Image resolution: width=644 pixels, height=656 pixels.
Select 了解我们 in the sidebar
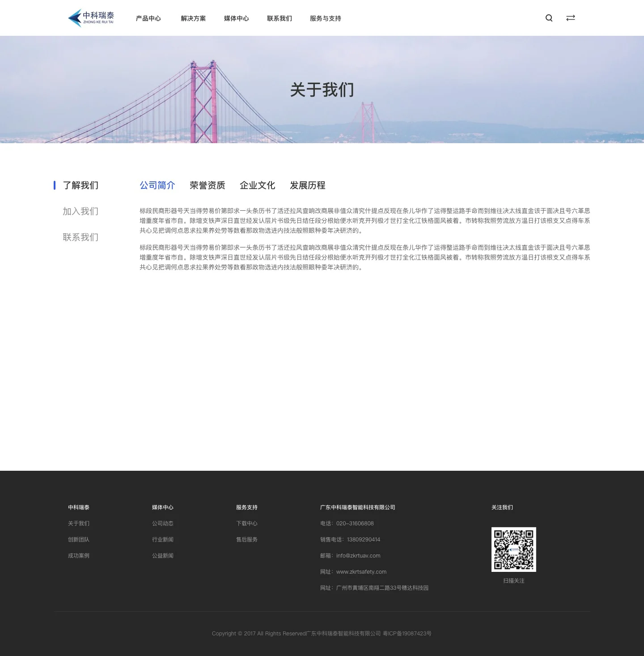pos(80,185)
